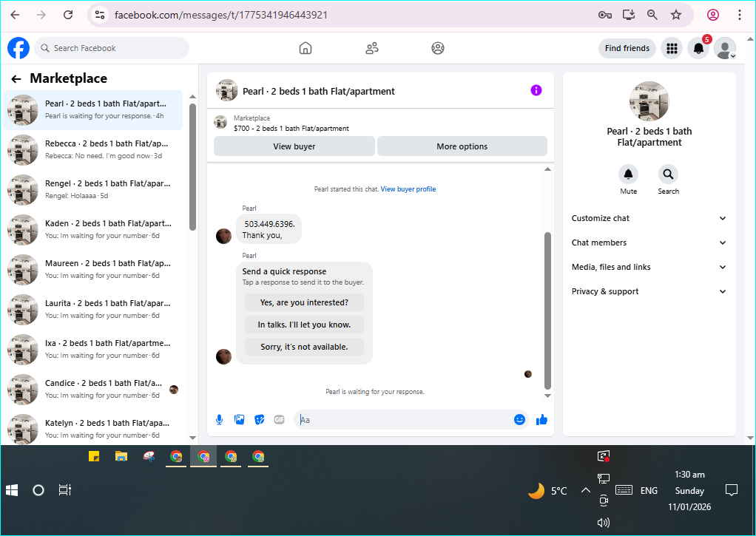Open the Kaden conversation
This screenshot has height=536, width=756.
coord(93,230)
